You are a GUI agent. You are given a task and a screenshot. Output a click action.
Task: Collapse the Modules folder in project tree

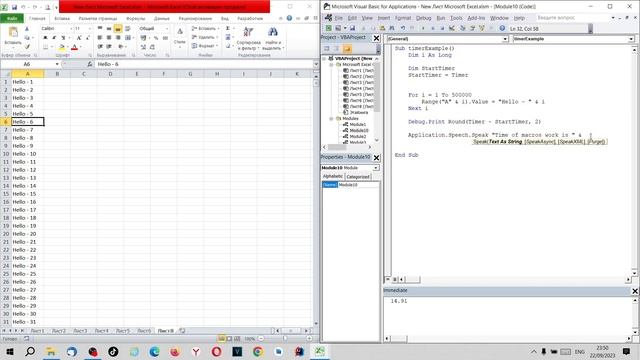[x=331, y=118]
